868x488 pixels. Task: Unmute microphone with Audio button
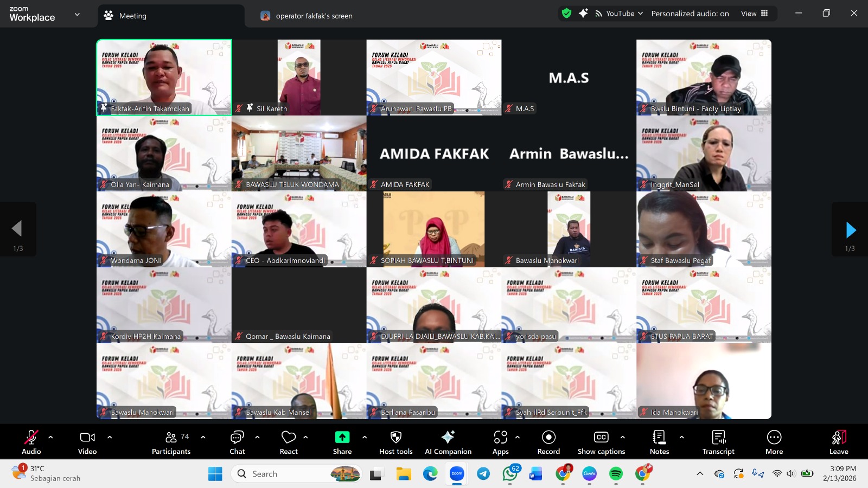(x=31, y=442)
